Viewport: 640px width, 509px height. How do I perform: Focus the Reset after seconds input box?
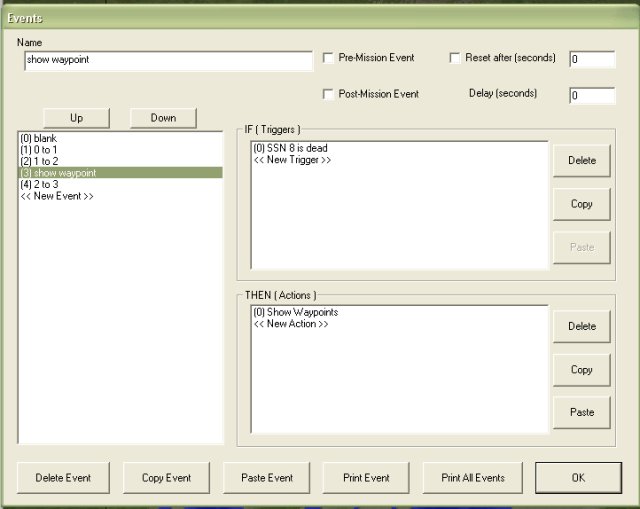click(592, 59)
